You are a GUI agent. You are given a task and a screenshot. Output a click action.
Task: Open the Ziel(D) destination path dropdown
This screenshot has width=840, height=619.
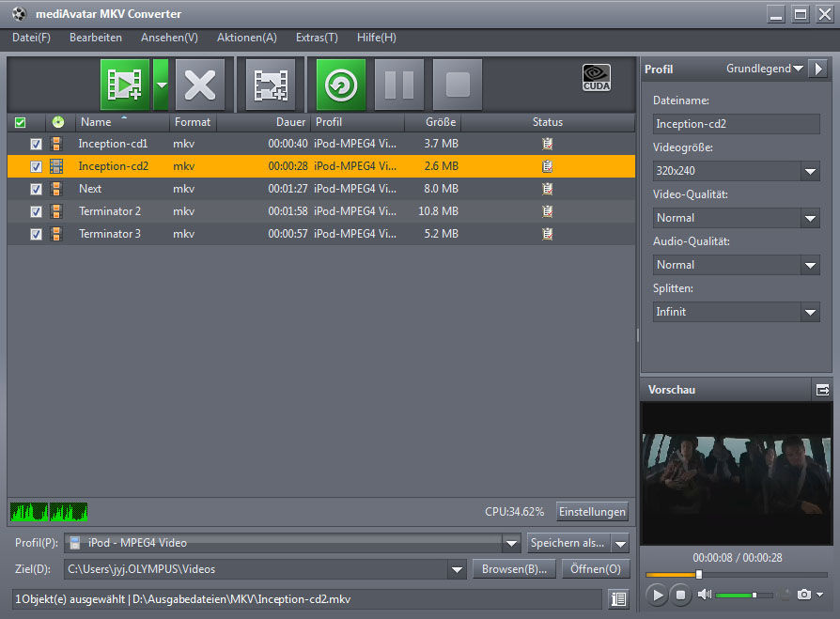click(457, 569)
